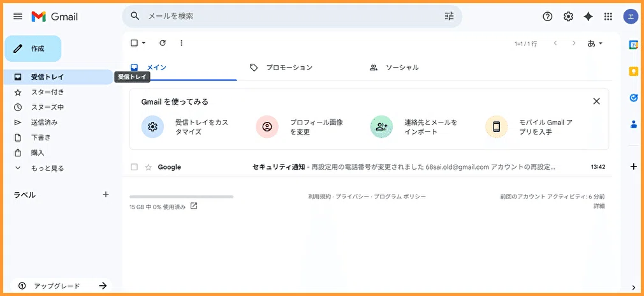Refresh the inbox
This screenshot has height=296, width=644.
pyautogui.click(x=163, y=43)
